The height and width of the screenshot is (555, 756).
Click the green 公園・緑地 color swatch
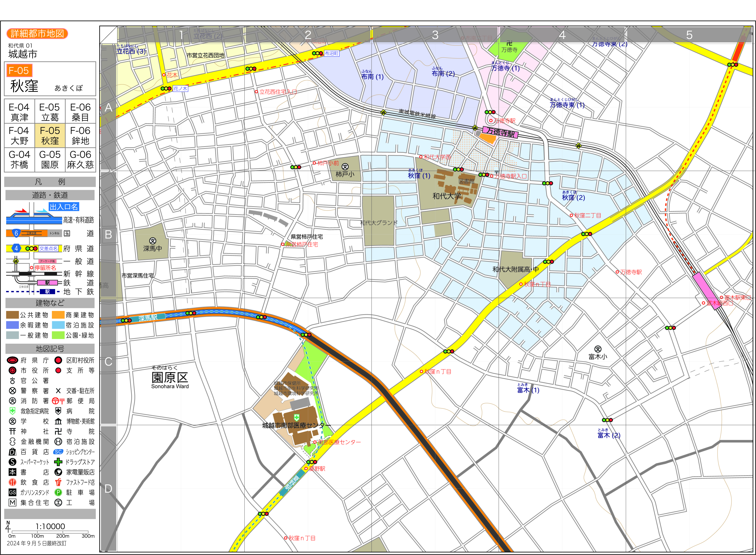58,335
